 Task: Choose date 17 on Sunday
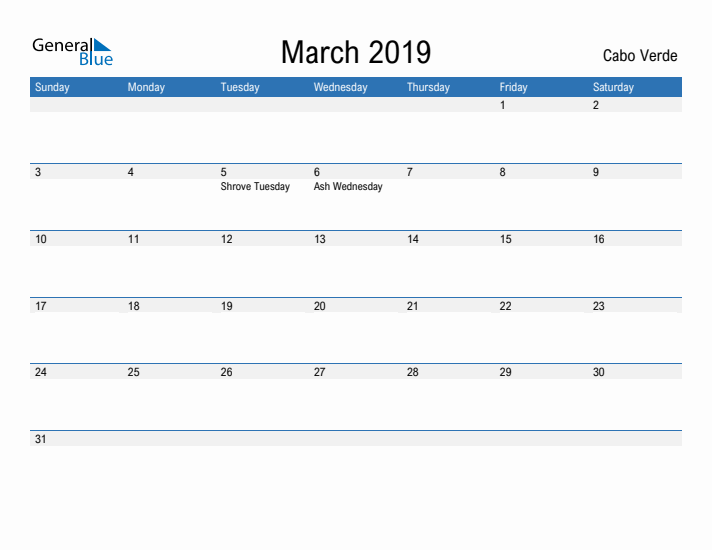click(41, 306)
